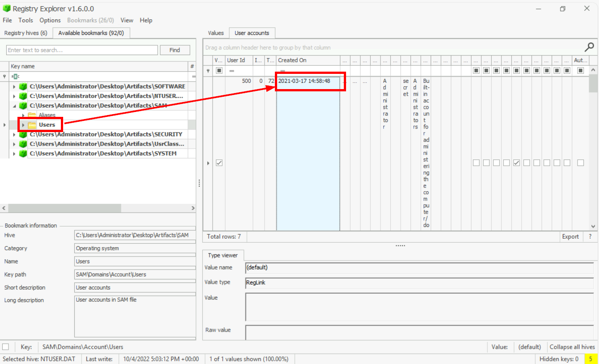
Task: Click the magnifying glass search icon in grid
Action: coord(590,47)
